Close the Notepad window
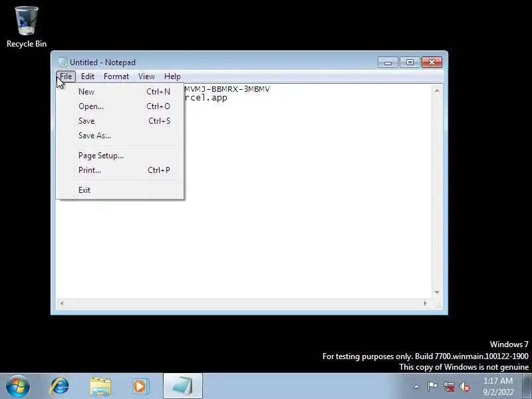The image size is (532, 399). [432, 63]
